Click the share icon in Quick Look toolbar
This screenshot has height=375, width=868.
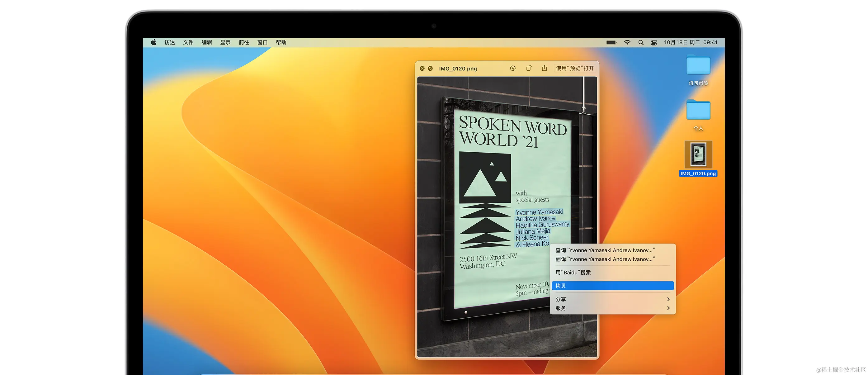[x=544, y=68]
